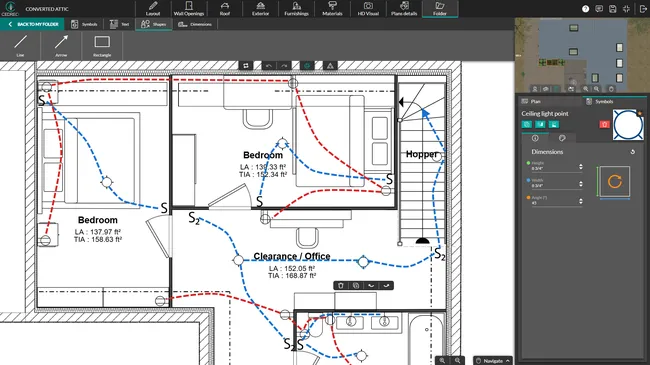
Task: Click the orange rotate symbol button
Action: click(x=615, y=181)
